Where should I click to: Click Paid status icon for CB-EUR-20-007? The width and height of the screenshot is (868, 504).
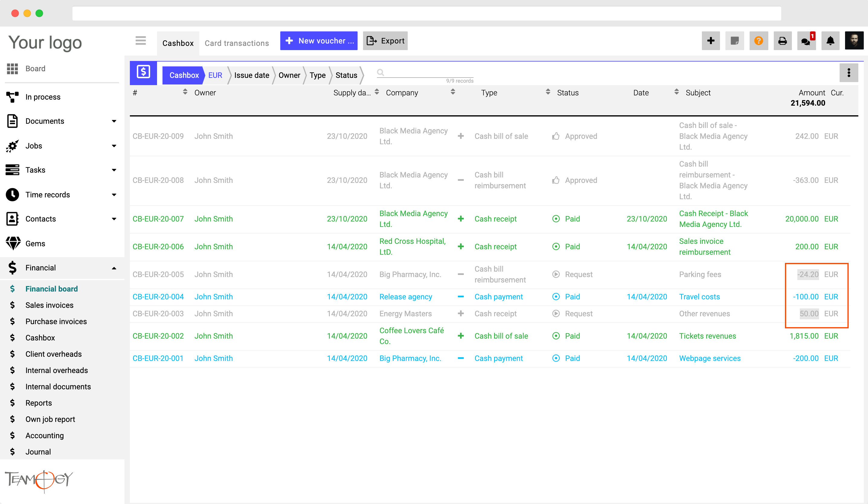(x=556, y=219)
